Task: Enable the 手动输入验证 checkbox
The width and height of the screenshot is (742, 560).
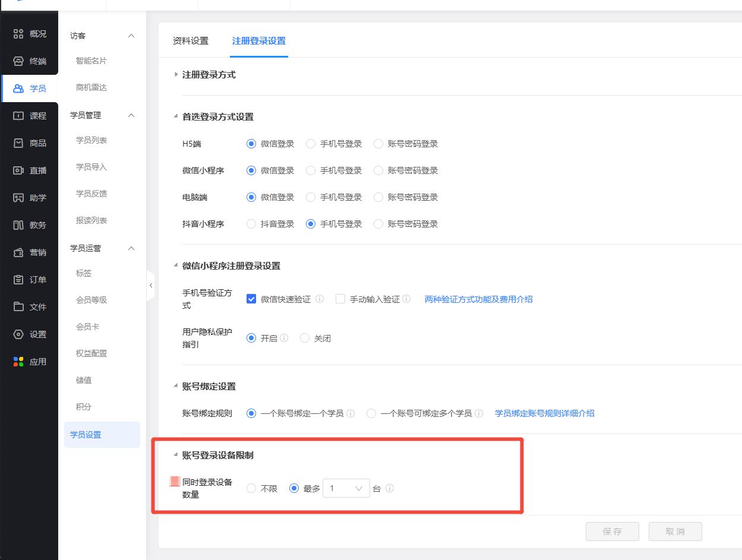Action: (340, 299)
